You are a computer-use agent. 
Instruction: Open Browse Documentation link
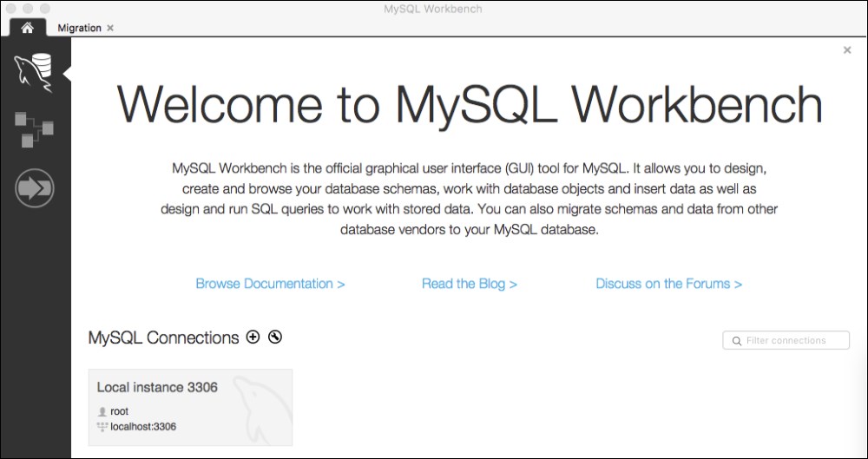click(270, 284)
